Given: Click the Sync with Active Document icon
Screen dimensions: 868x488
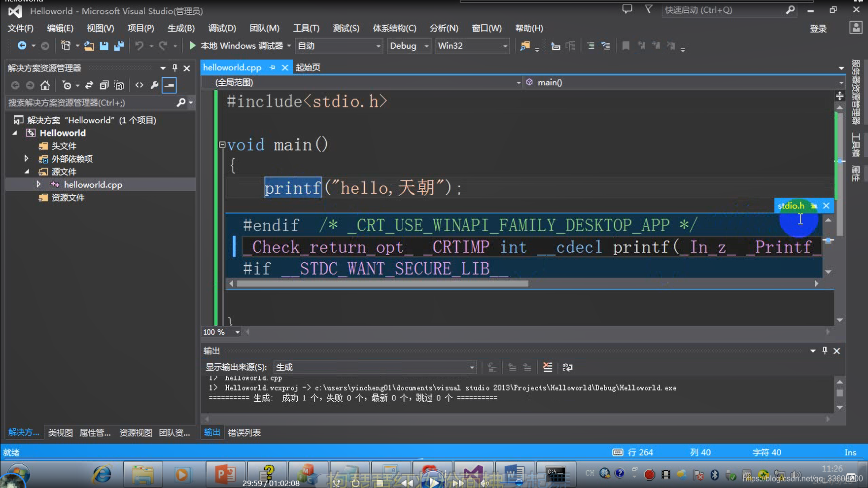Looking at the screenshot, I should (89, 85).
